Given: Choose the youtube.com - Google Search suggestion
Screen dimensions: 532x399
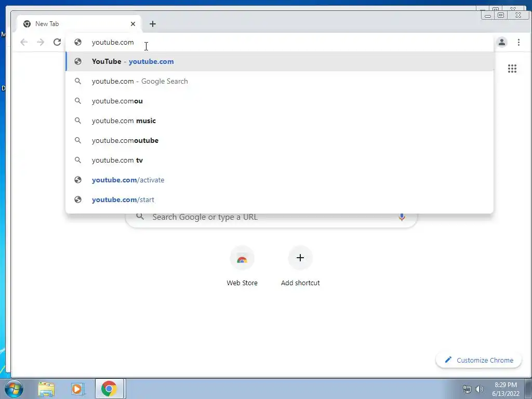Looking at the screenshot, I should [280, 81].
